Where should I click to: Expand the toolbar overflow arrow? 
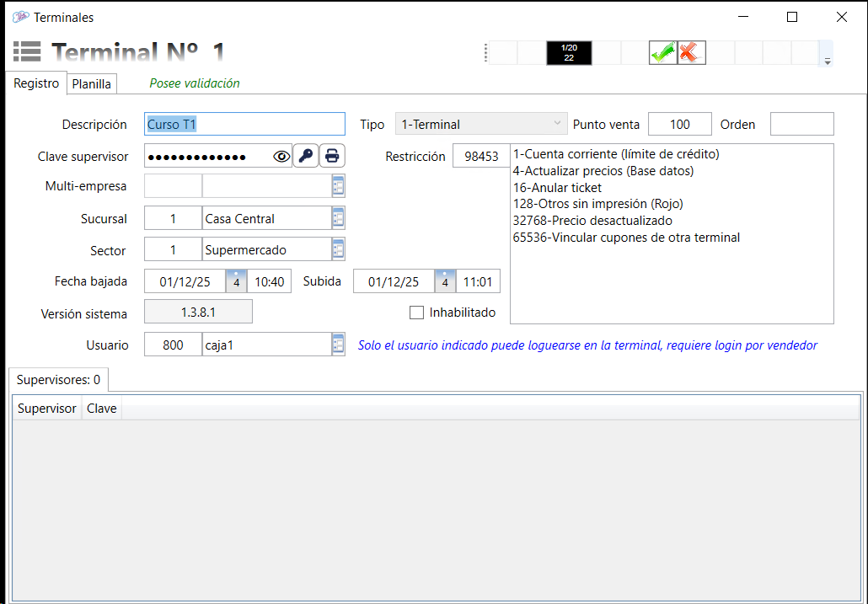828,61
